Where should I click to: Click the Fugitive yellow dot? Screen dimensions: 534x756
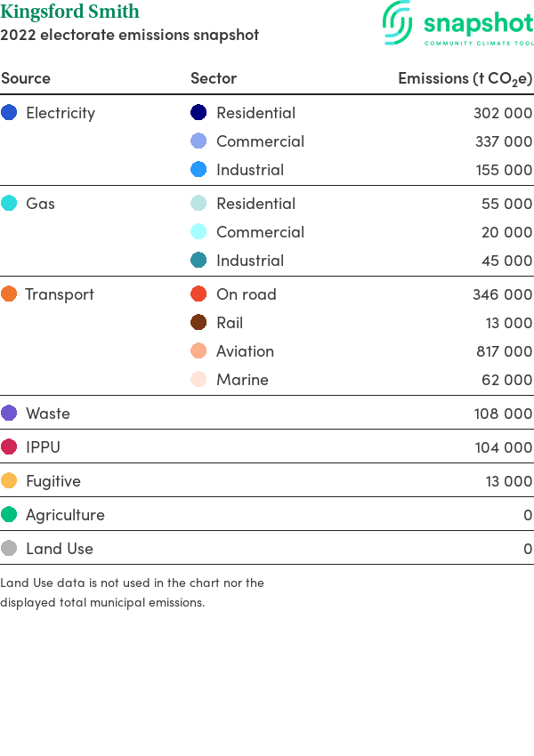(x=9, y=480)
